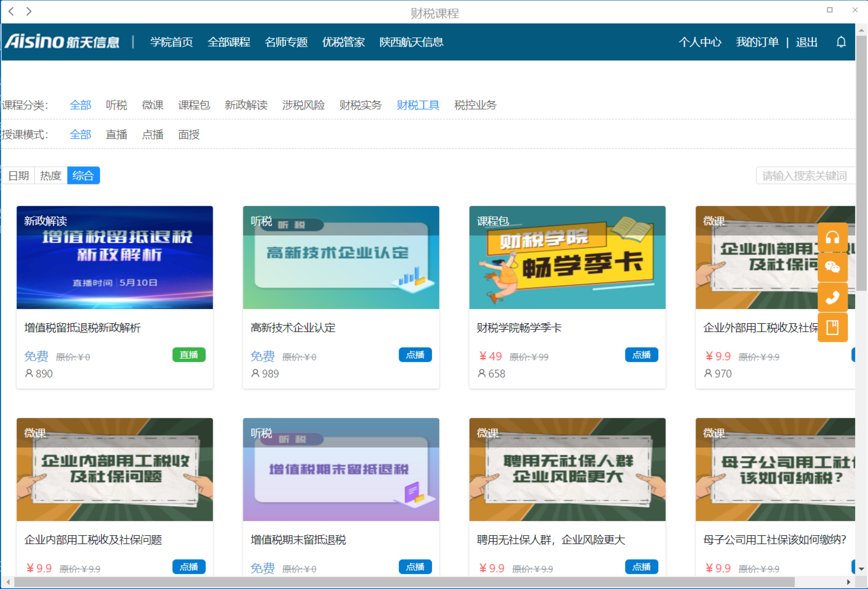Sort courses by 热度
Screen dimensions: 868x589
[x=51, y=175]
